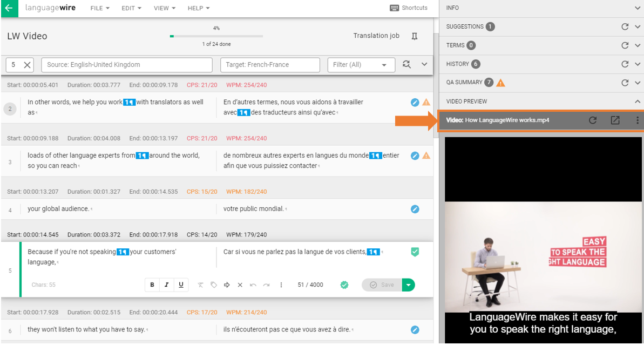Copy source to target using the arrow icon
Screen dimensions: 644x345
[x=227, y=285]
